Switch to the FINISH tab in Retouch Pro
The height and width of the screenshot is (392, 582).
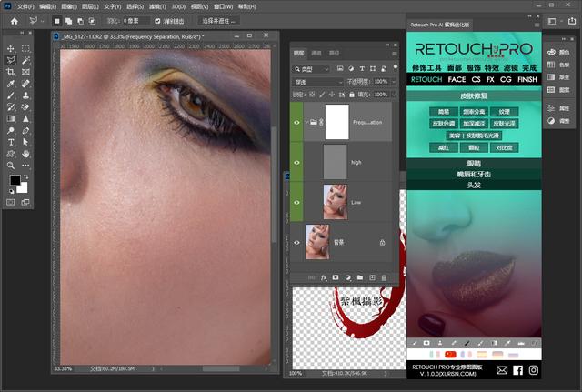pyautogui.click(x=527, y=79)
